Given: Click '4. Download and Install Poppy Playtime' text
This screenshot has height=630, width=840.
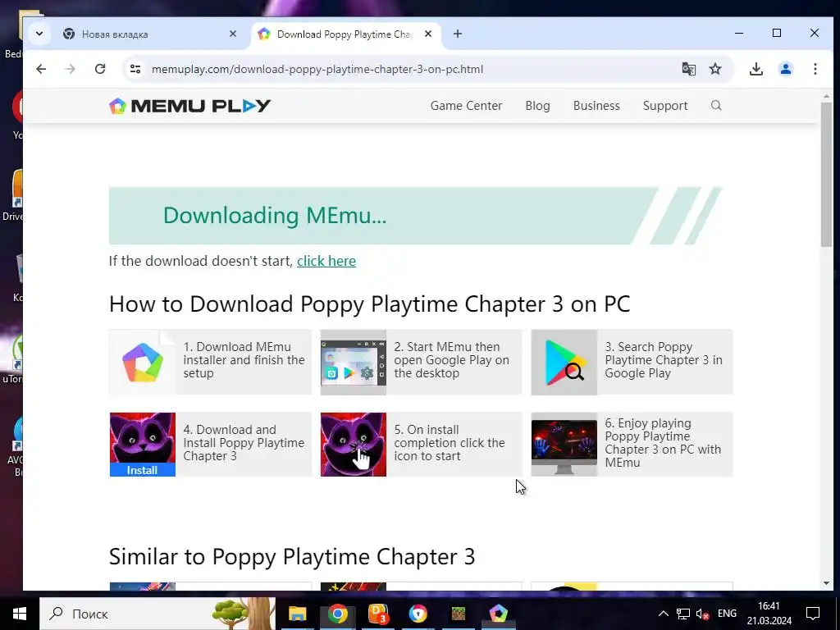Looking at the screenshot, I should point(244,442).
